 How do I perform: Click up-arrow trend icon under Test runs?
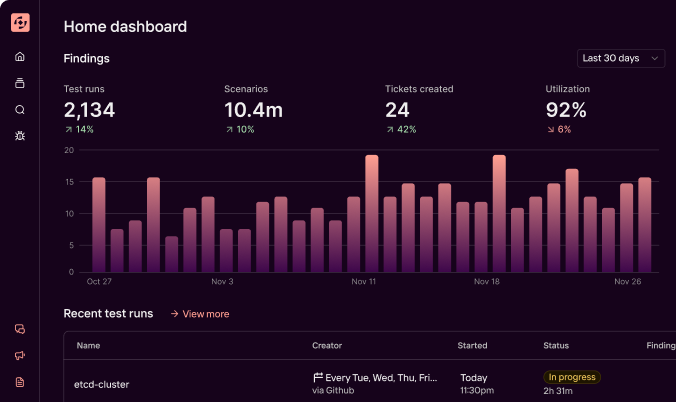(x=68, y=129)
